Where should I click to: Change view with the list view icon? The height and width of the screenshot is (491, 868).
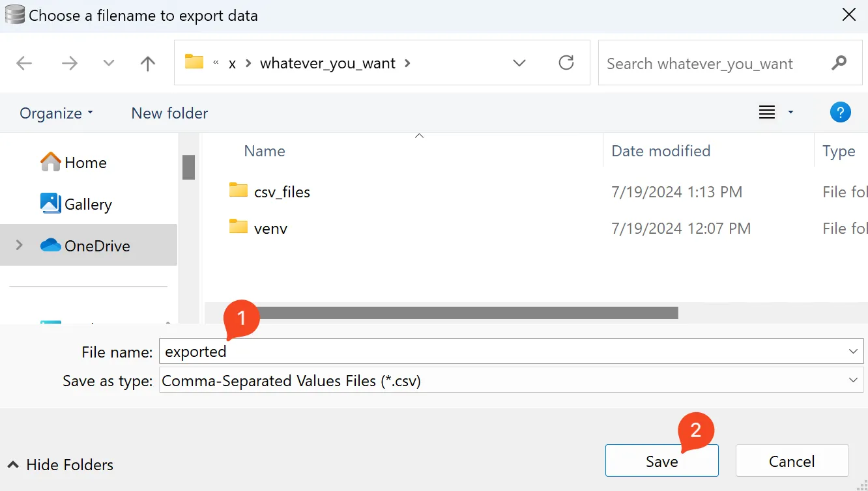coord(767,113)
